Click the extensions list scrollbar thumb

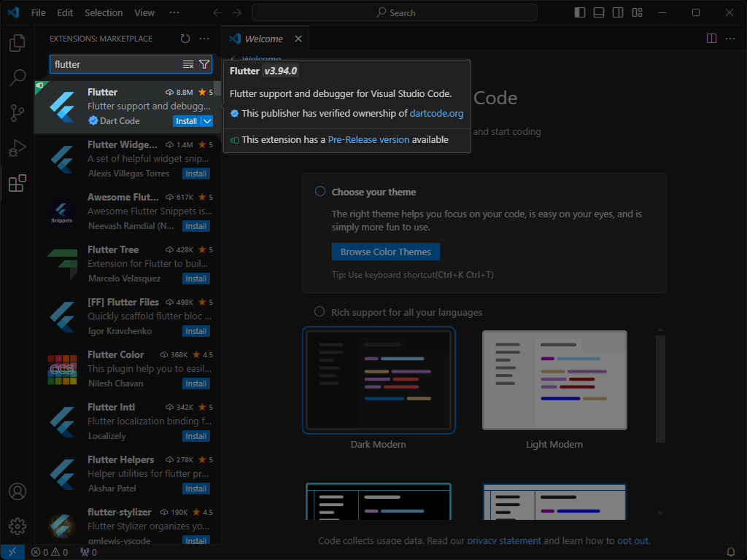point(217,88)
